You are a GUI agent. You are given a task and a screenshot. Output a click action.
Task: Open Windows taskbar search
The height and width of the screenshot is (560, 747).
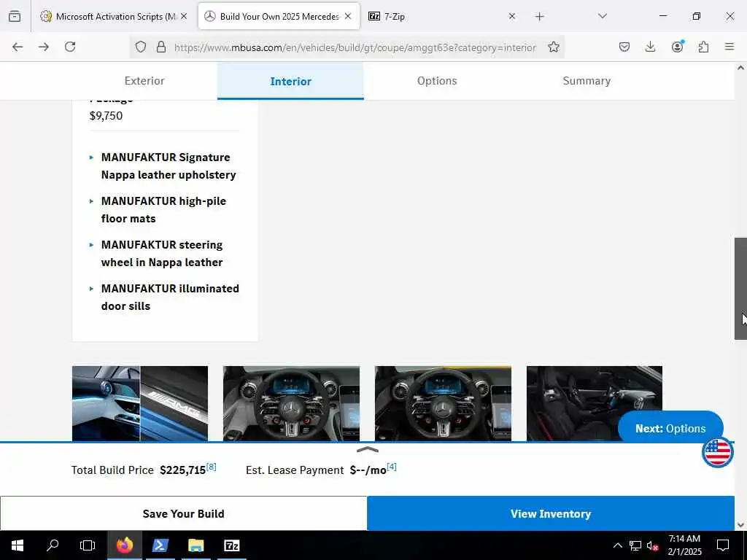(x=53, y=545)
